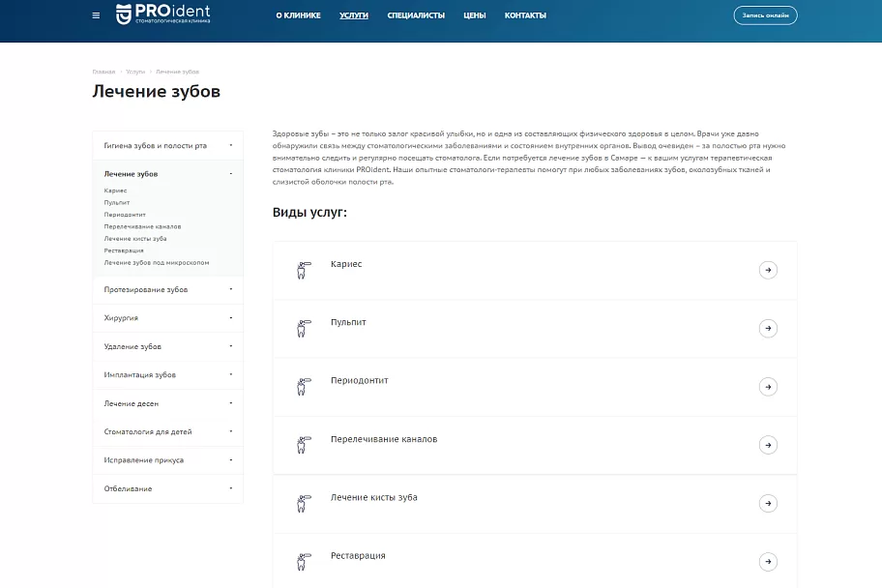Open Исправление прикуса sidebar item

(x=143, y=460)
